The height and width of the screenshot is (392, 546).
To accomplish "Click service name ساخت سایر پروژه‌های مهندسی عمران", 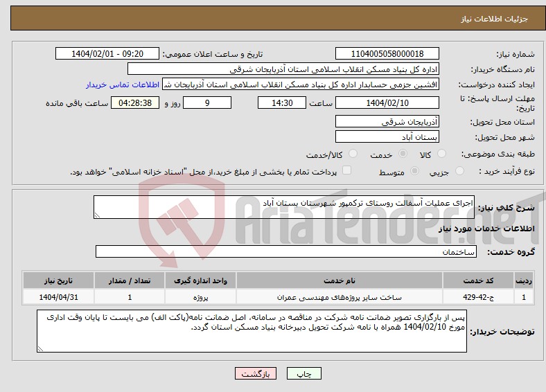I will [x=339, y=297].
